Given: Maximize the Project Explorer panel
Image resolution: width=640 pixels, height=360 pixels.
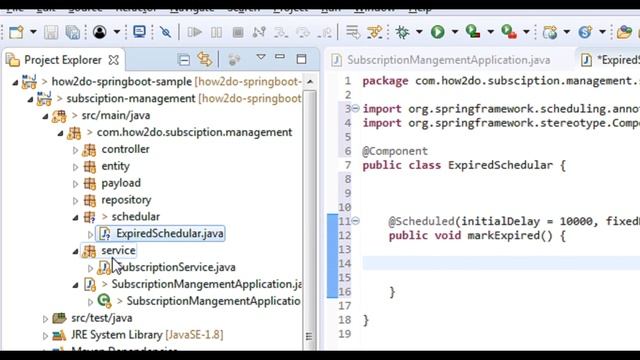Looking at the screenshot, I should [302, 59].
